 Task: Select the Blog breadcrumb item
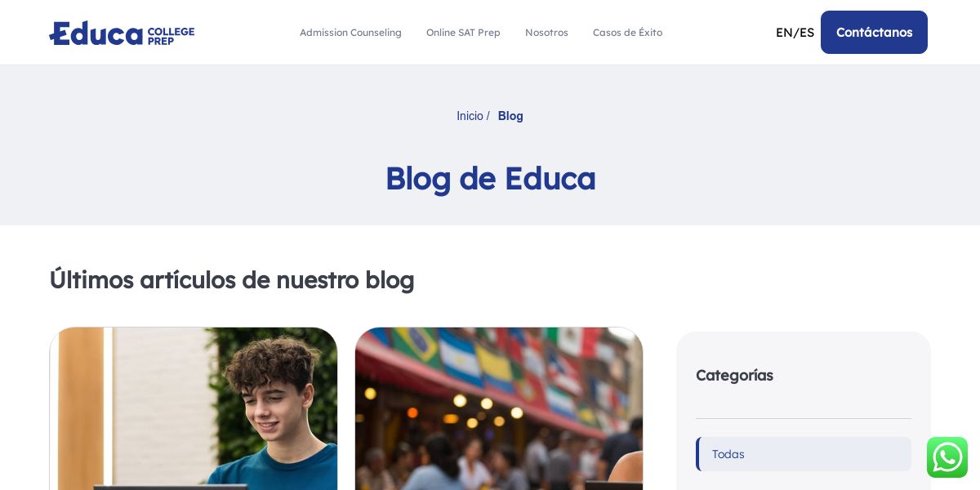[510, 116]
